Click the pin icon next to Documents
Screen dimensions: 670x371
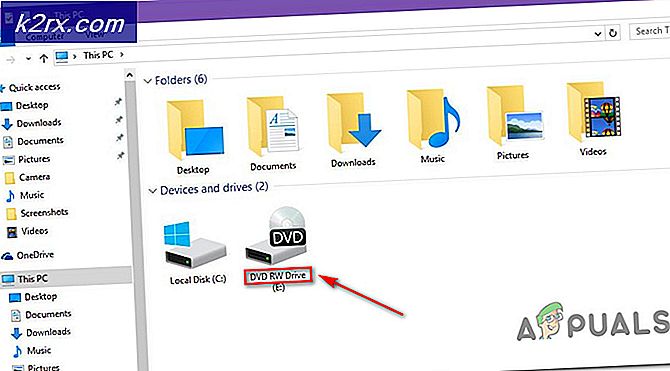(x=120, y=138)
